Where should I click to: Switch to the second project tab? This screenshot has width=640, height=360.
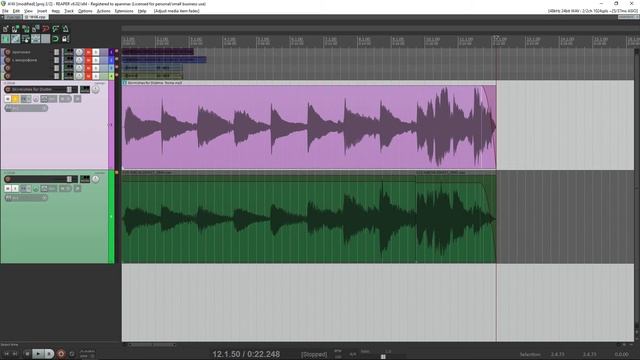(36, 17)
